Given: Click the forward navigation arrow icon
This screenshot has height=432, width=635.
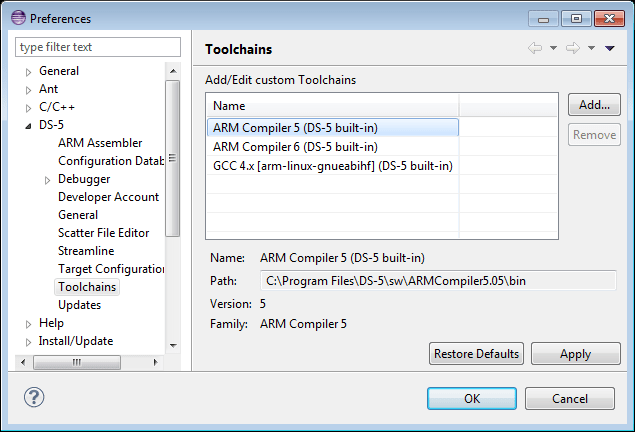Looking at the screenshot, I should click(573, 48).
